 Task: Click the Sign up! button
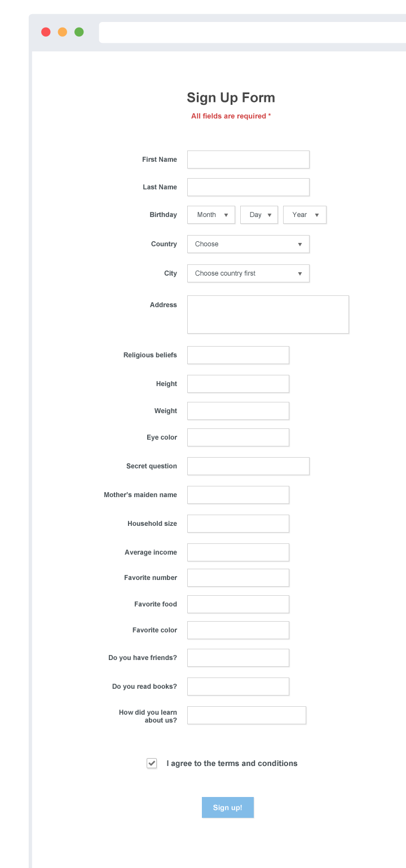tap(228, 807)
